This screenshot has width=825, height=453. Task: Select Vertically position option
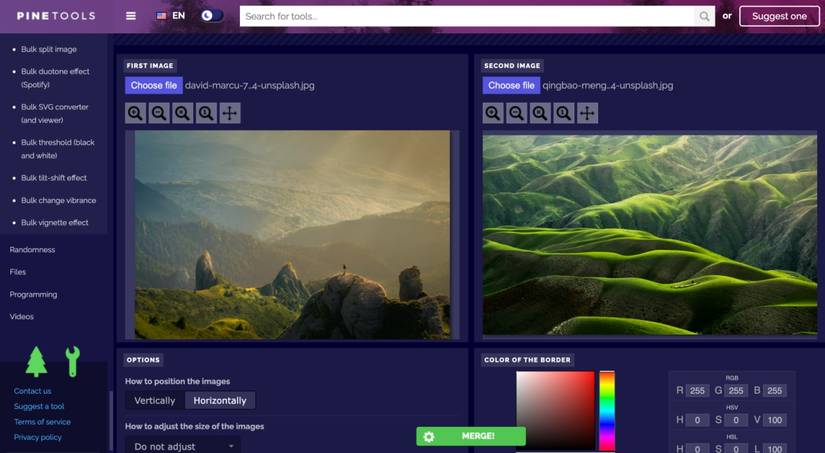(155, 400)
